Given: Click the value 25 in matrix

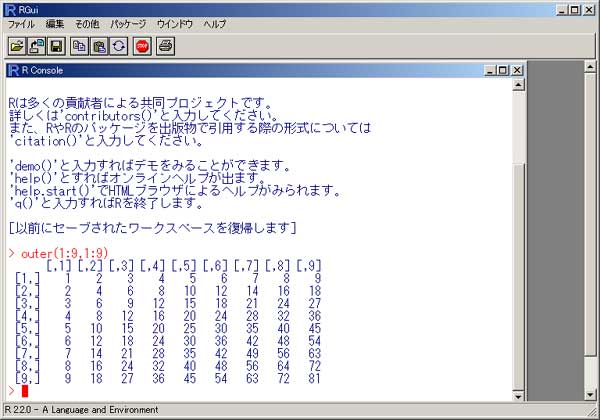Looking at the screenshot, I should [190, 329].
